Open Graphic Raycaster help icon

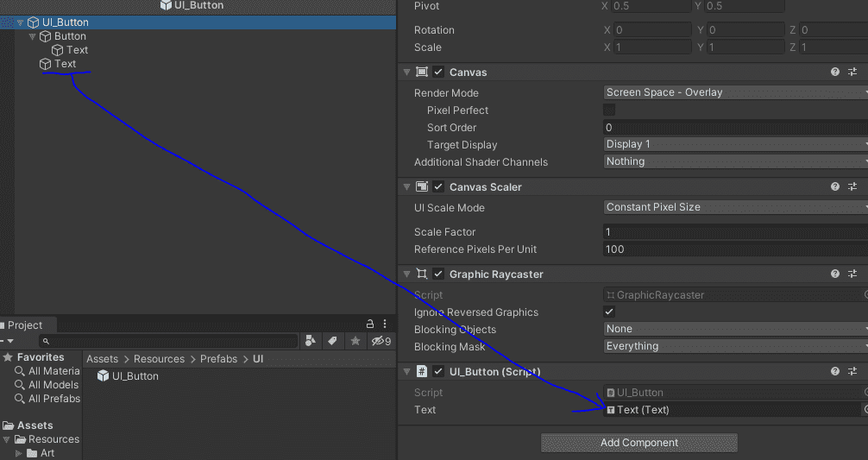[x=835, y=274]
